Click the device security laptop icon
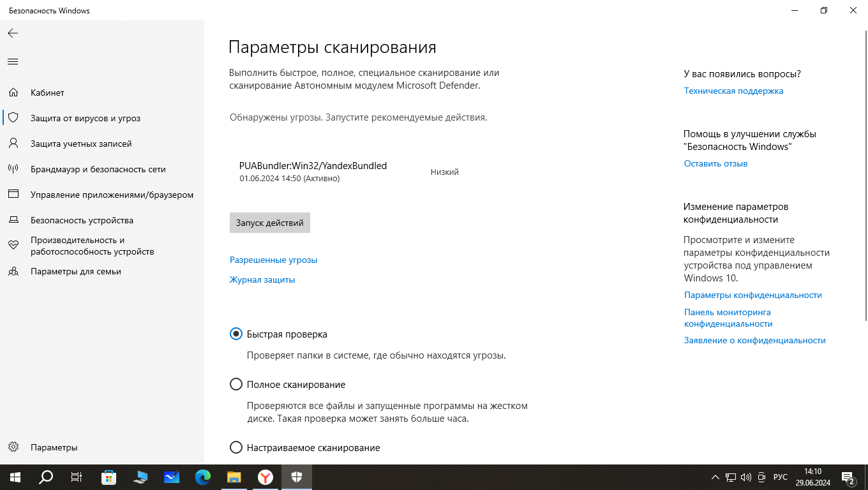 [13, 220]
